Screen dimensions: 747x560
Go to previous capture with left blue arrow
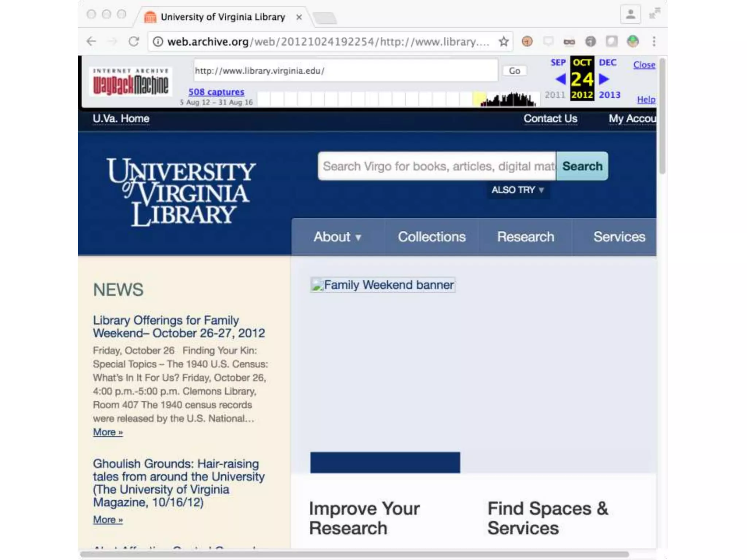click(560, 79)
